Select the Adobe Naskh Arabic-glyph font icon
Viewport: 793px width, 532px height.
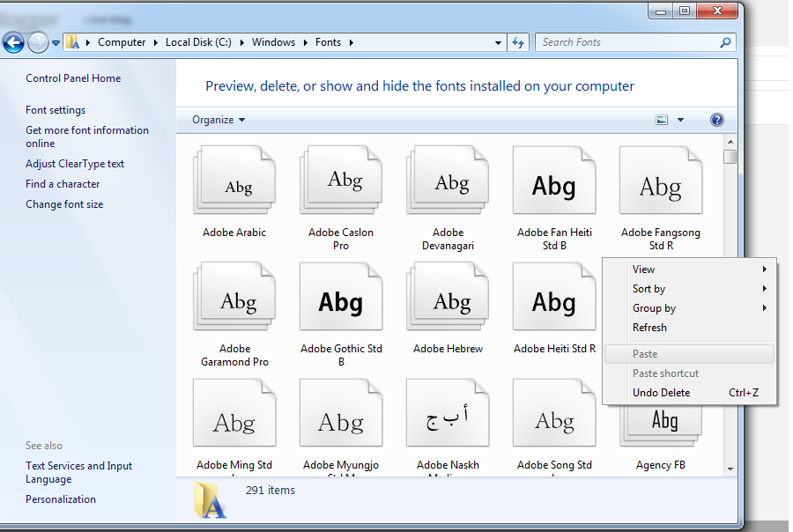tap(448, 413)
